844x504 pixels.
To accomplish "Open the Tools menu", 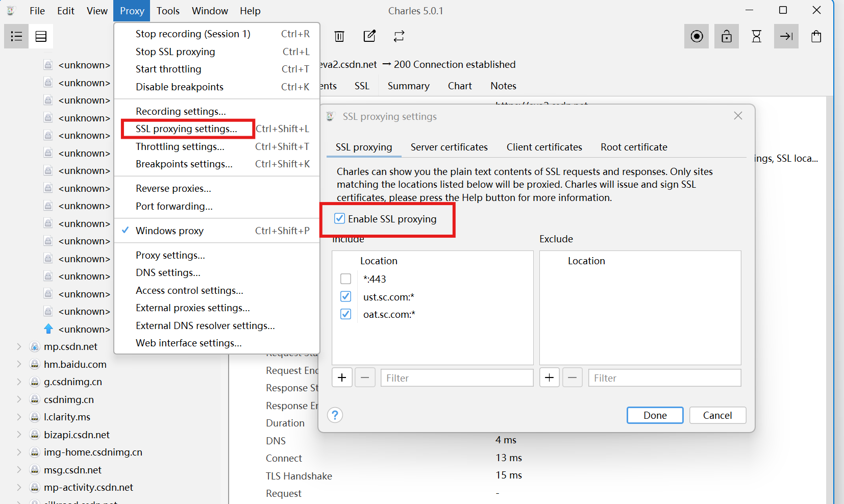I will (x=168, y=11).
